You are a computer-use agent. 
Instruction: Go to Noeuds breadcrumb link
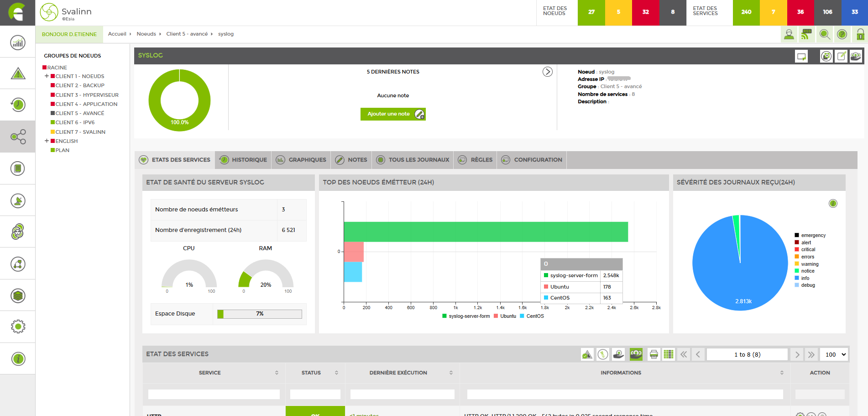[146, 34]
